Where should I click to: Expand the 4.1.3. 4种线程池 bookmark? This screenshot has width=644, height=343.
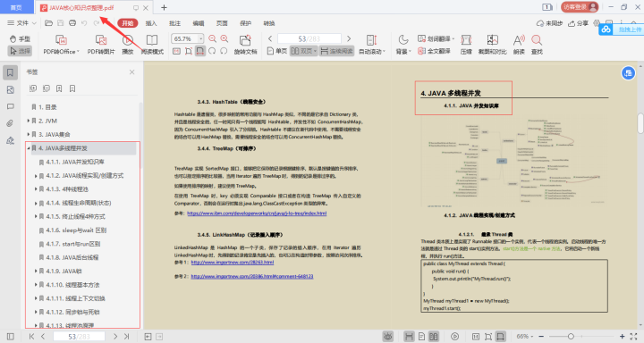pos(36,189)
